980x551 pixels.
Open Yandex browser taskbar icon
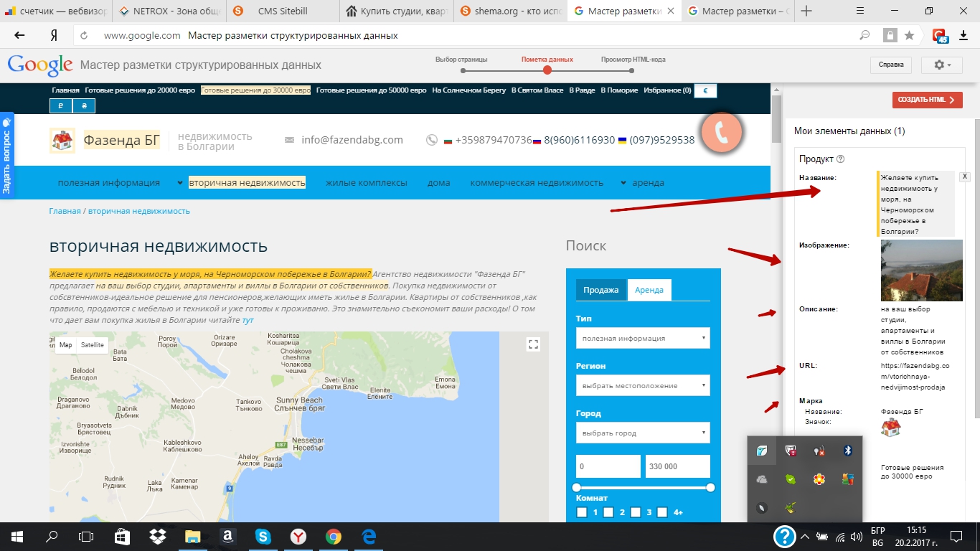(298, 536)
